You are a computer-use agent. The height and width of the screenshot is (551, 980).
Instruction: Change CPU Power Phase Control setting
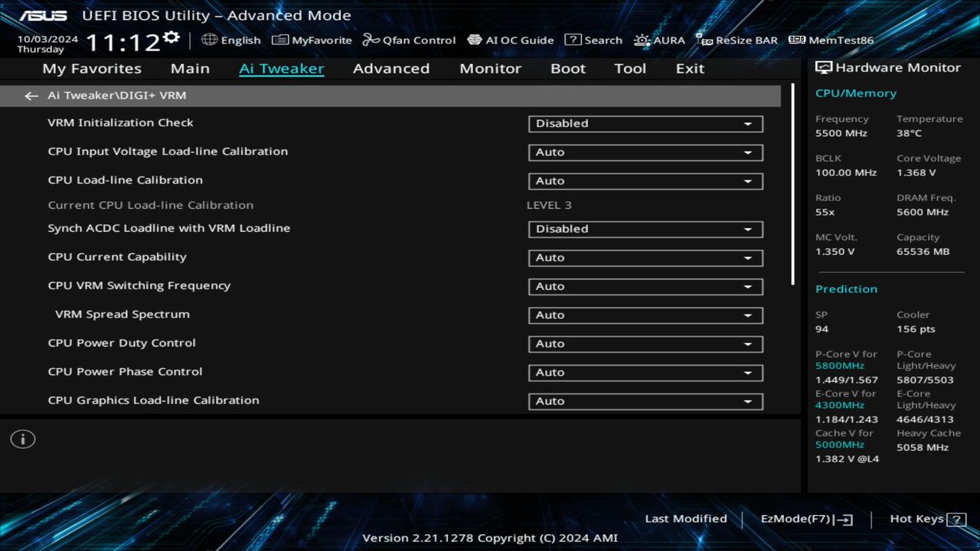pyautogui.click(x=645, y=373)
